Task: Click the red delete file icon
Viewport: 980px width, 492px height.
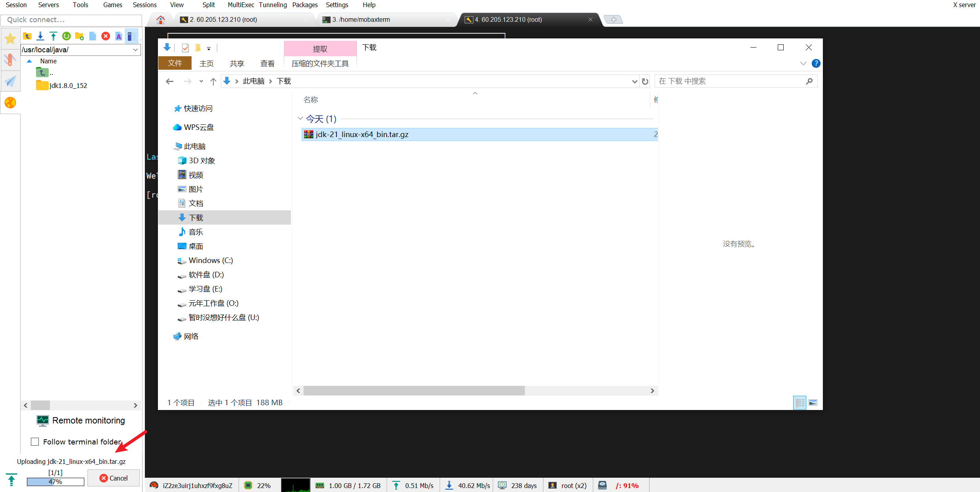Action: pos(106,36)
